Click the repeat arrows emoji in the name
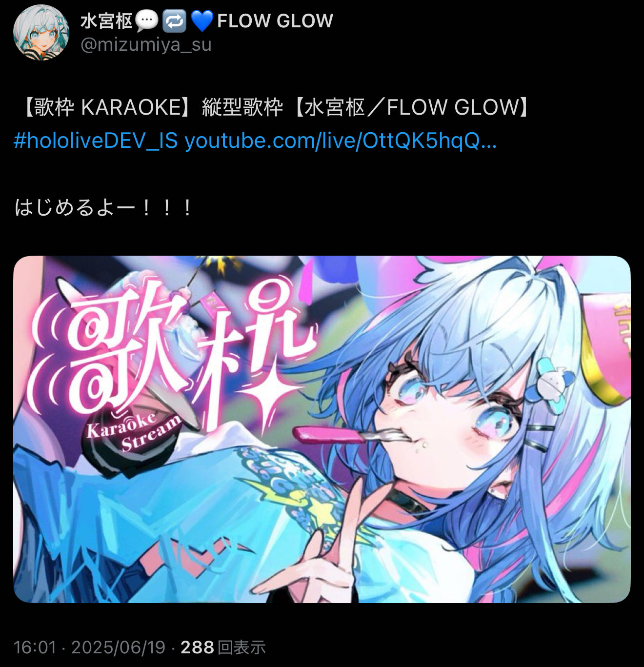Viewport: 644px width, 667px height. 175,20
